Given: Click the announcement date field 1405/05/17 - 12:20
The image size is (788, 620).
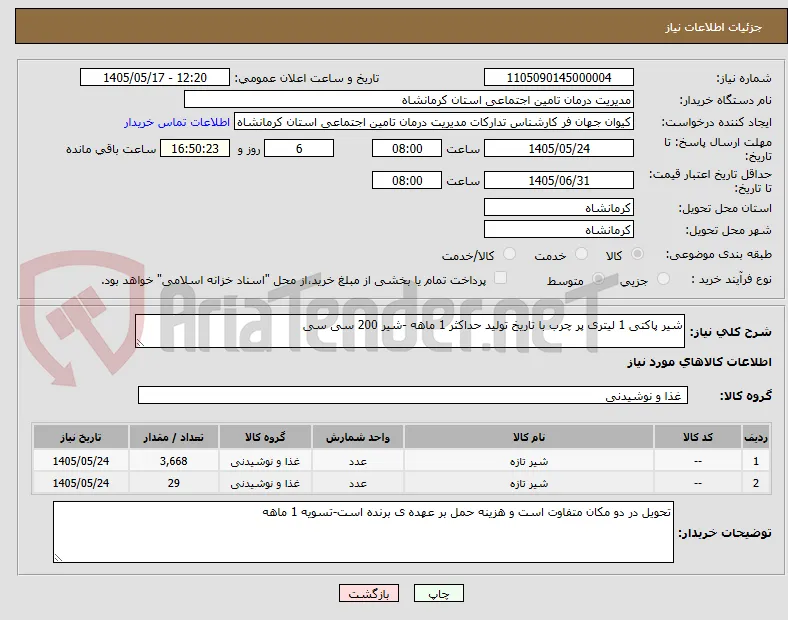Looking at the screenshot, I should (155, 77).
